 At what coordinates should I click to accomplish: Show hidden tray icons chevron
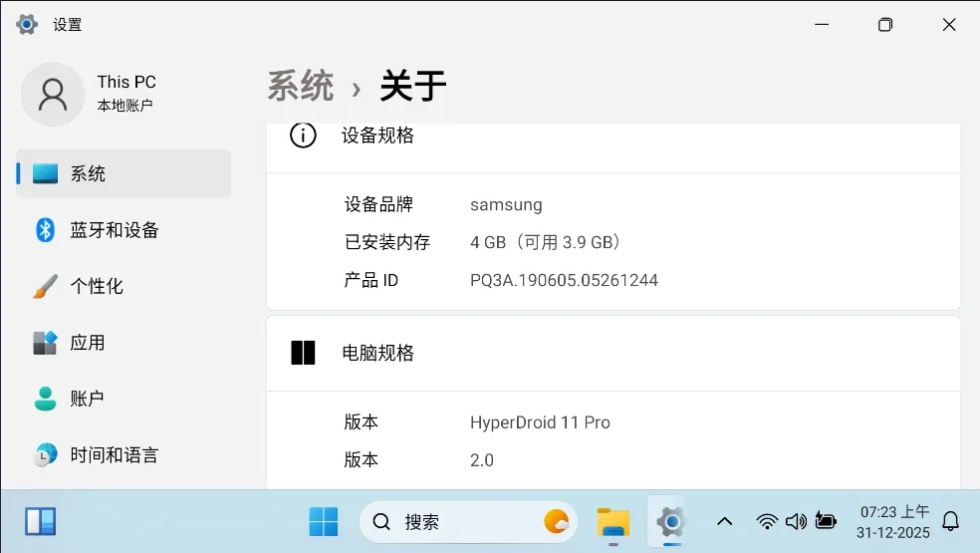pos(724,521)
